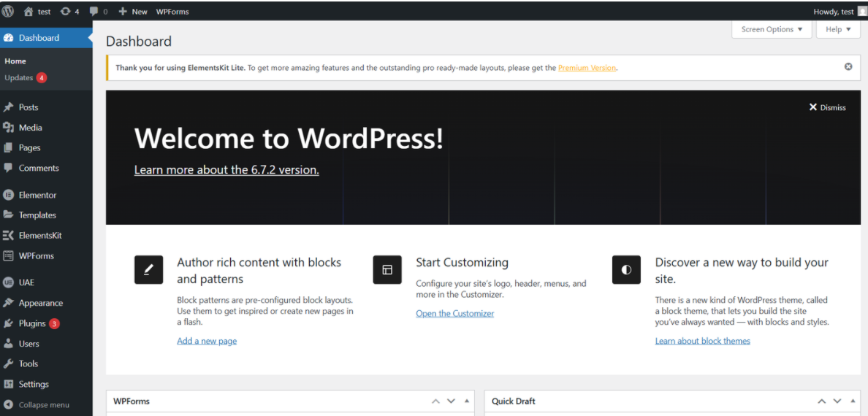Click the Open the Customizer link
868x416 pixels.
455,313
